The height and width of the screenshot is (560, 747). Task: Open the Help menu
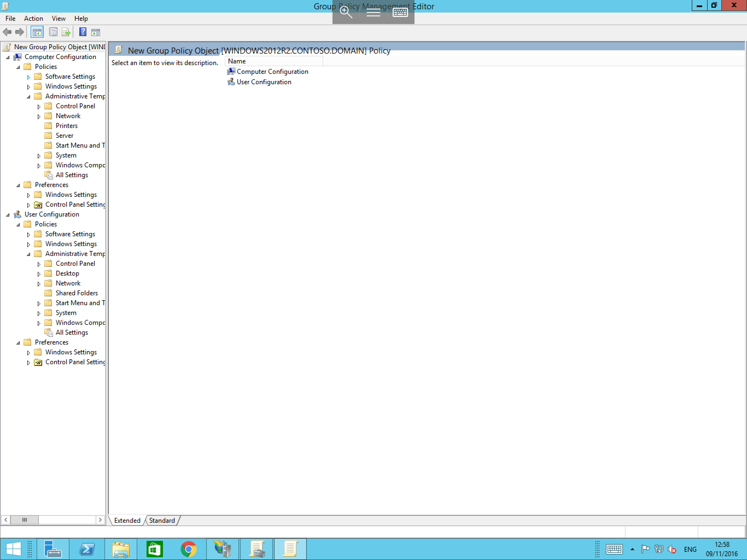pyautogui.click(x=81, y=19)
